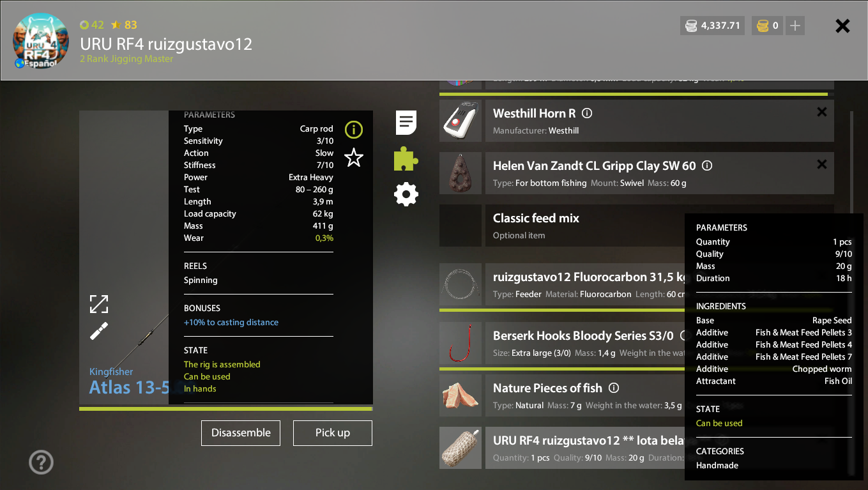Click the rod tube icon below expand
This screenshot has height=490, width=868.
pos(99,331)
